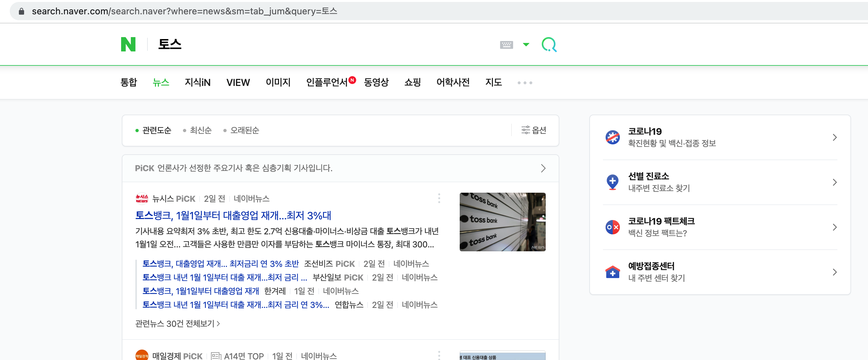
Task: Open the 쇼핑 tab
Action: pos(413,82)
